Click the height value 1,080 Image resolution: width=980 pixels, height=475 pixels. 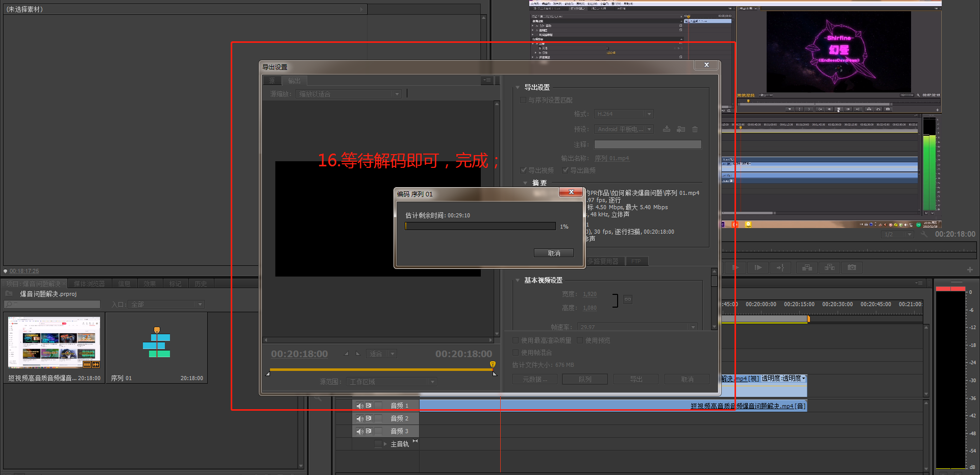590,308
